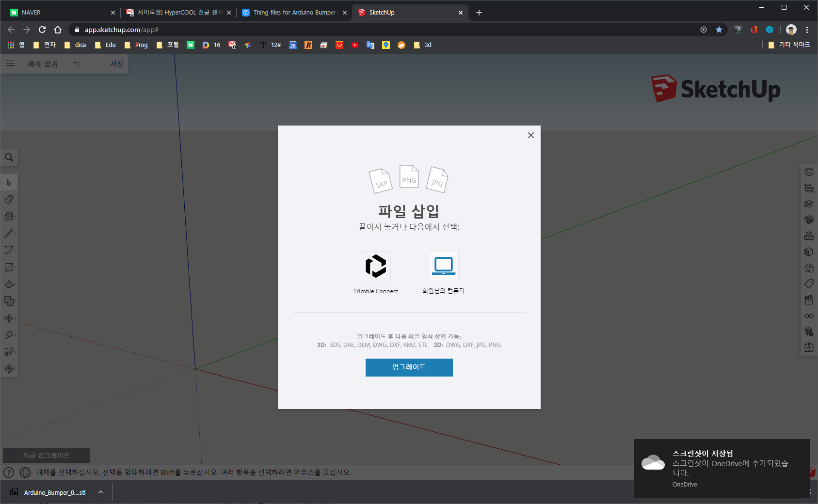Open the Instructor graduation cap panel
The image size is (818, 504).
point(809,204)
